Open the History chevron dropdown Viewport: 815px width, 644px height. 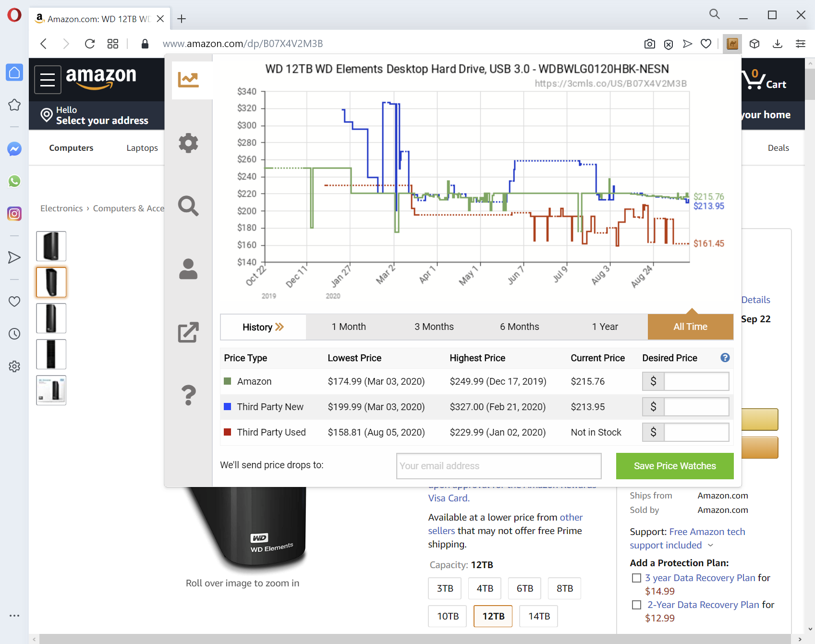(263, 327)
